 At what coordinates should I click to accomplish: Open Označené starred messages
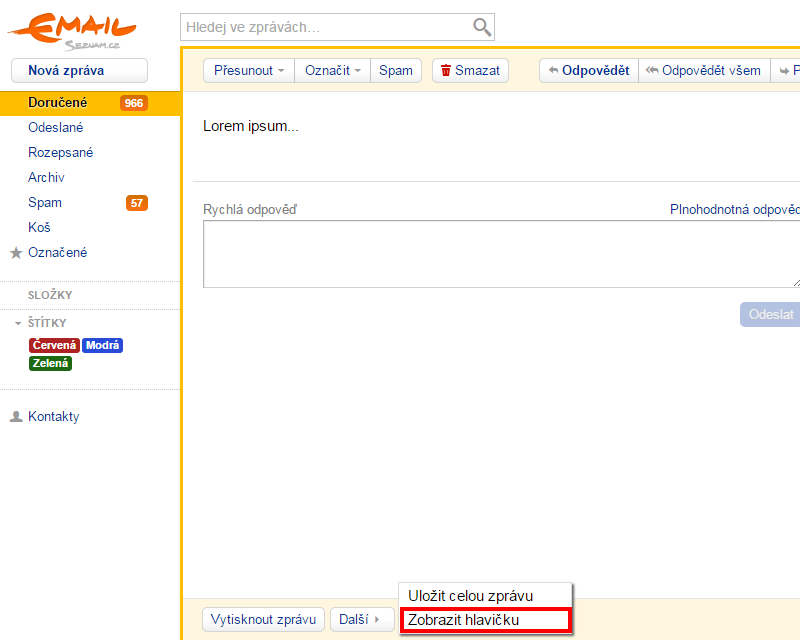[57, 253]
